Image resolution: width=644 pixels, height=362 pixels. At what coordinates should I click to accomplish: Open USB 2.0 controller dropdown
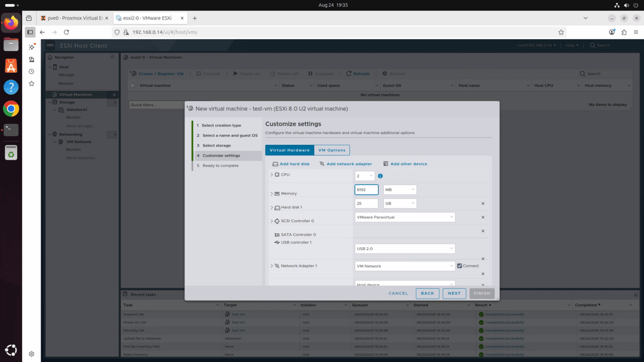pyautogui.click(x=405, y=248)
